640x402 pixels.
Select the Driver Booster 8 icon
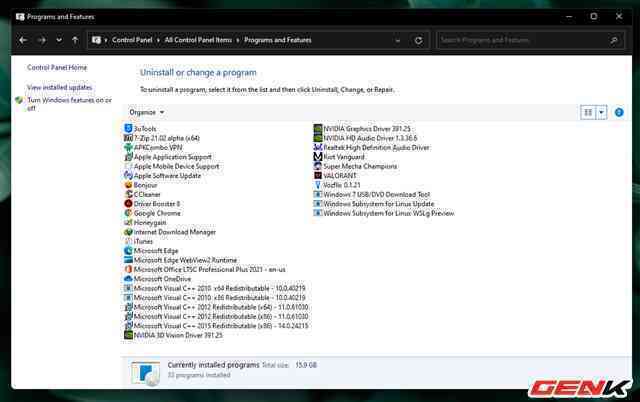(x=128, y=204)
